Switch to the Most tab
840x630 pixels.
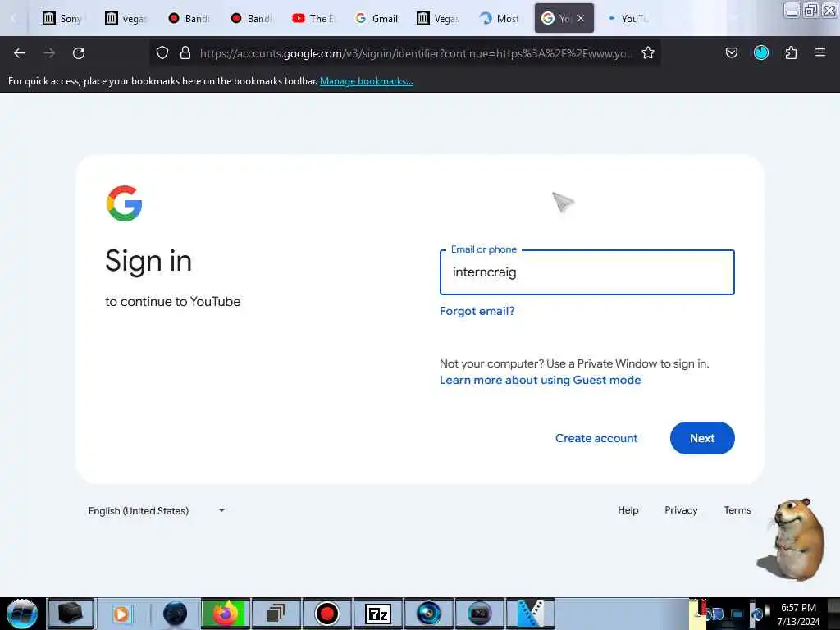click(x=501, y=18)
